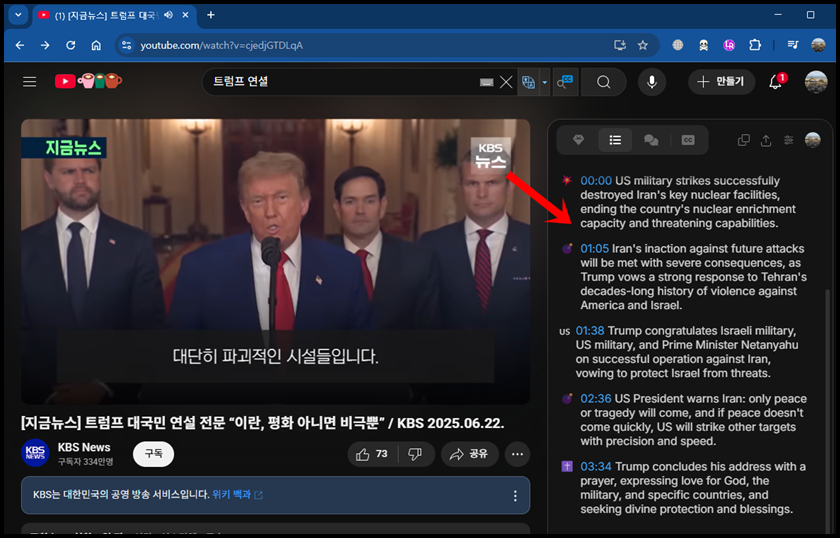
Task: Go to YouTube home via logo
Action: [x=88, y=81]
